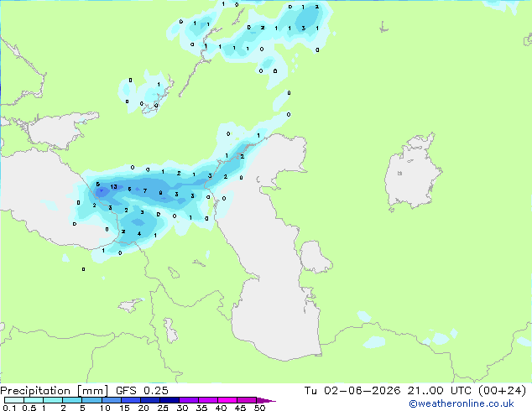The height and width of the screenshot is (411, 532).
Task: Click the 0.5–1 mm legend color swatch
Action: click(34, 400)
